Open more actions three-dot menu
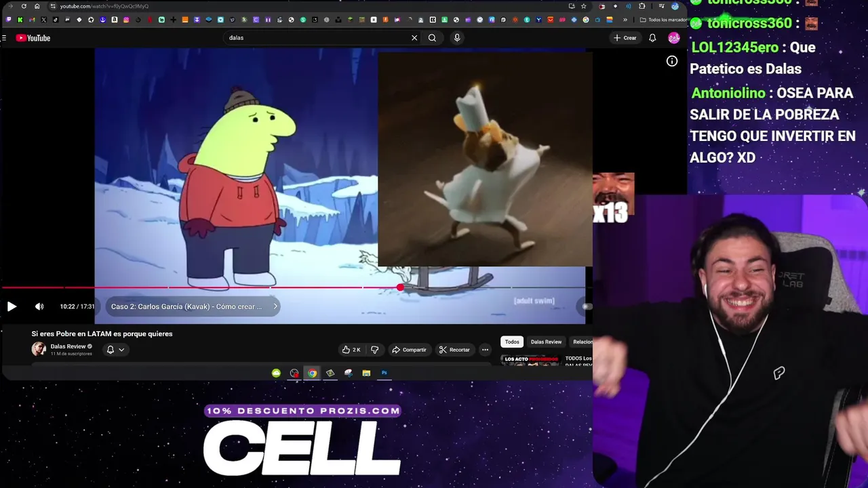 click(485, 350)
